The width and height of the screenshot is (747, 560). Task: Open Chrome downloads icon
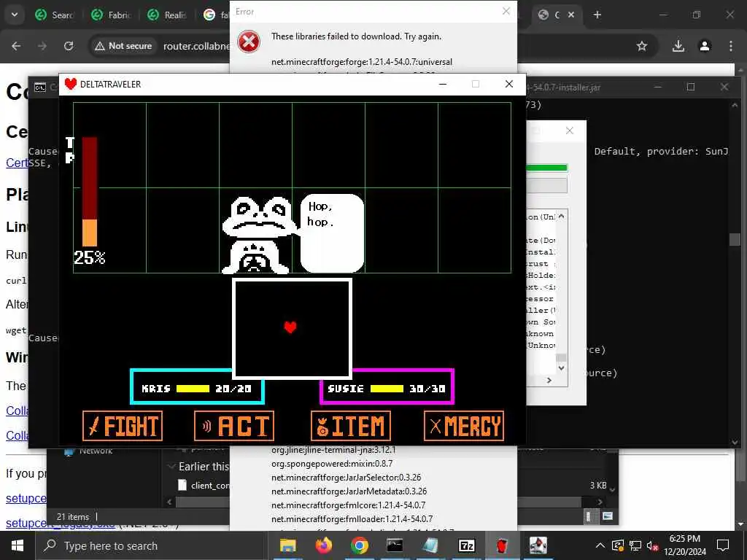[678, 46]
